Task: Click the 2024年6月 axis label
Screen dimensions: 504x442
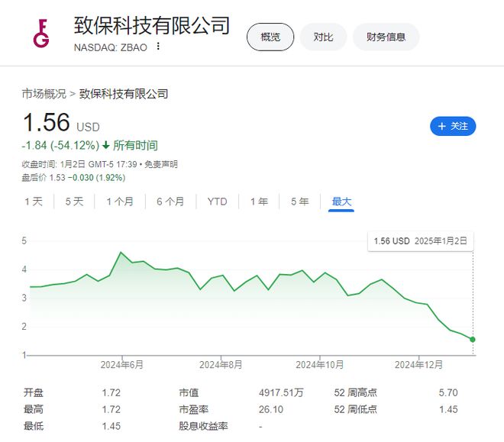Action: (x=122, y=365)
